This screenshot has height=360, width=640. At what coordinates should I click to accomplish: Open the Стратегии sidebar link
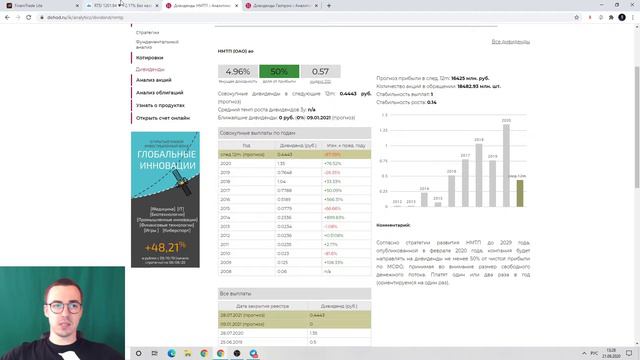click(x=147, y=32)
